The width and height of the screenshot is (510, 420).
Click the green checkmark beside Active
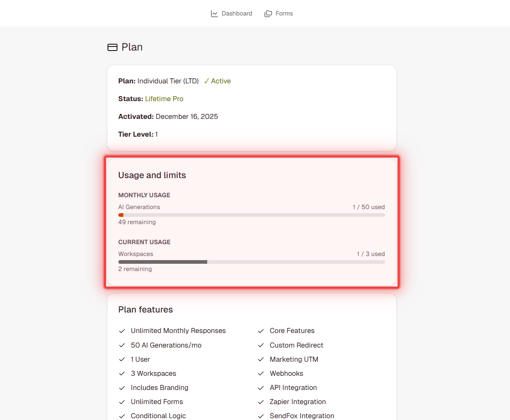tap(206, 81)
